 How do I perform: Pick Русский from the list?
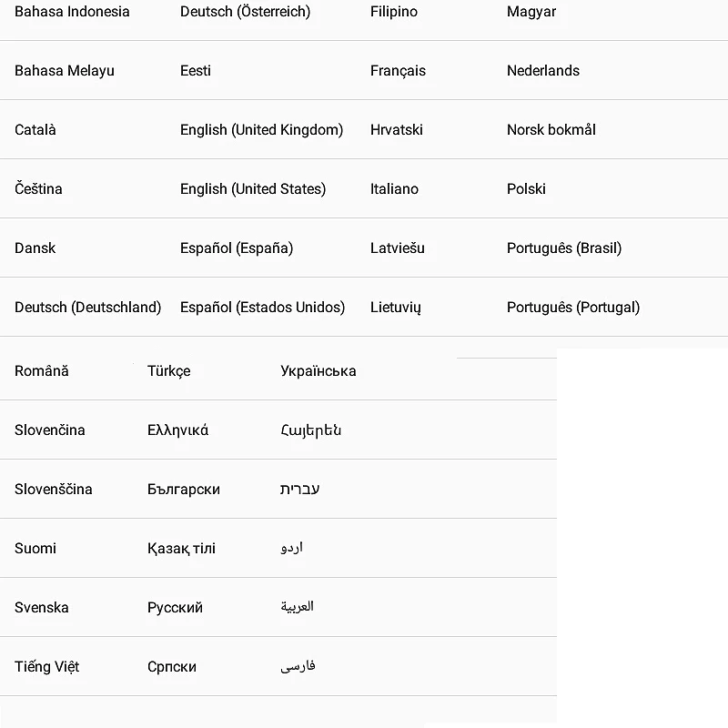click(175, 608)
